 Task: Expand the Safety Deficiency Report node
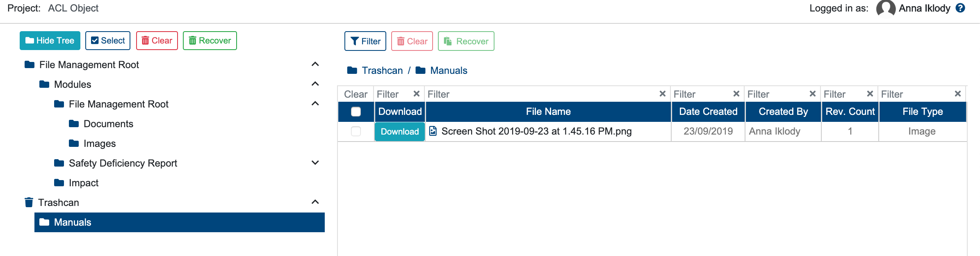coord(315,162)
